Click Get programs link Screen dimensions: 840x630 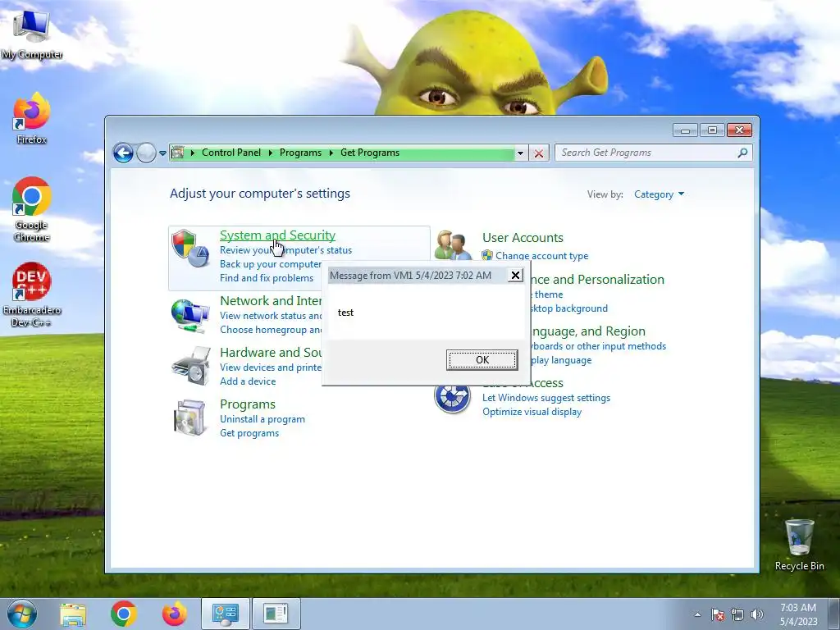(249, 433)
